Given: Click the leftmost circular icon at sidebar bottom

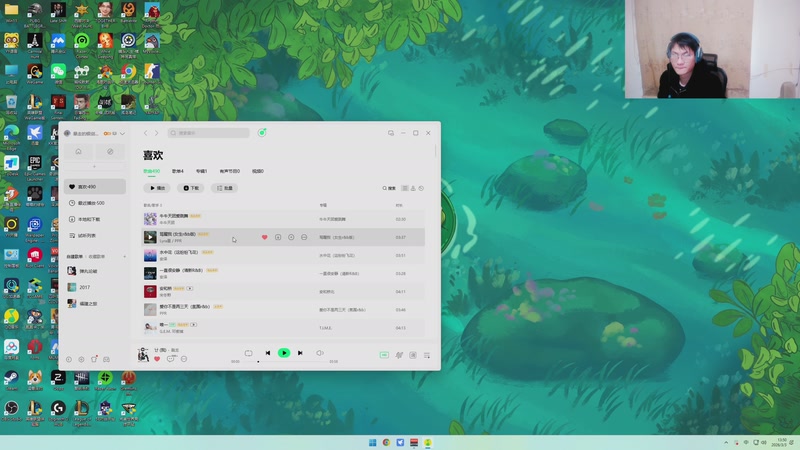Looking at the screenshot, I should (x=69, y=360).
